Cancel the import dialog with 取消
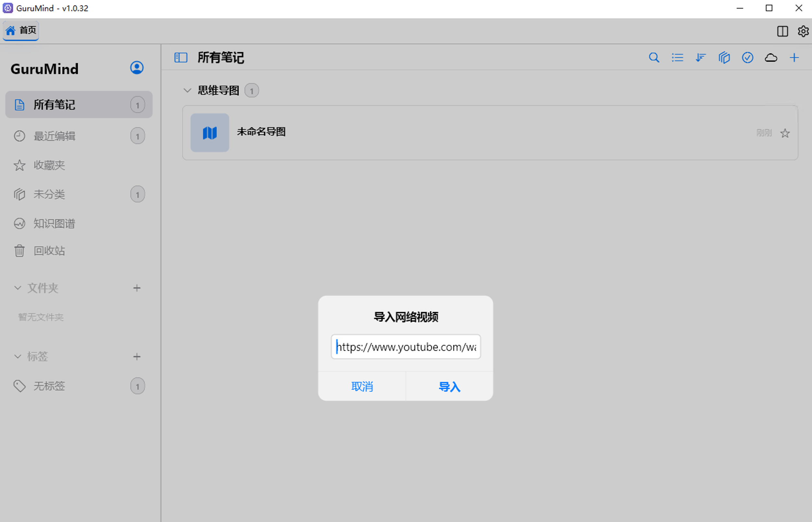 click(362, 386)
